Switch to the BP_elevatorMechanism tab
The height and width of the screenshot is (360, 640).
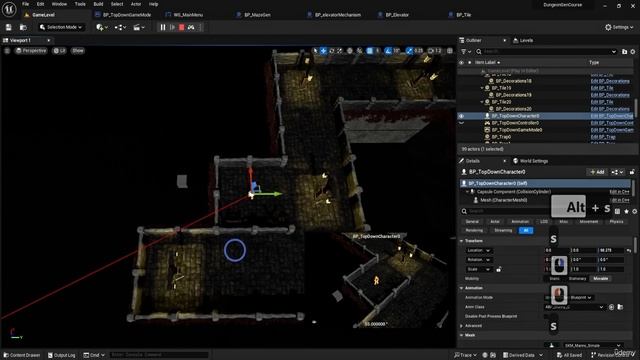[x=338, y=15]
